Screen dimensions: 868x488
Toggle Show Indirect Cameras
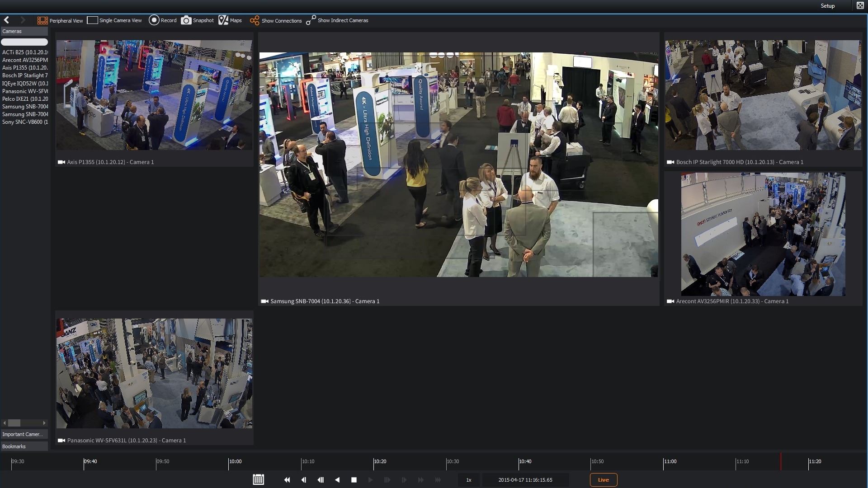coord(337,20)
